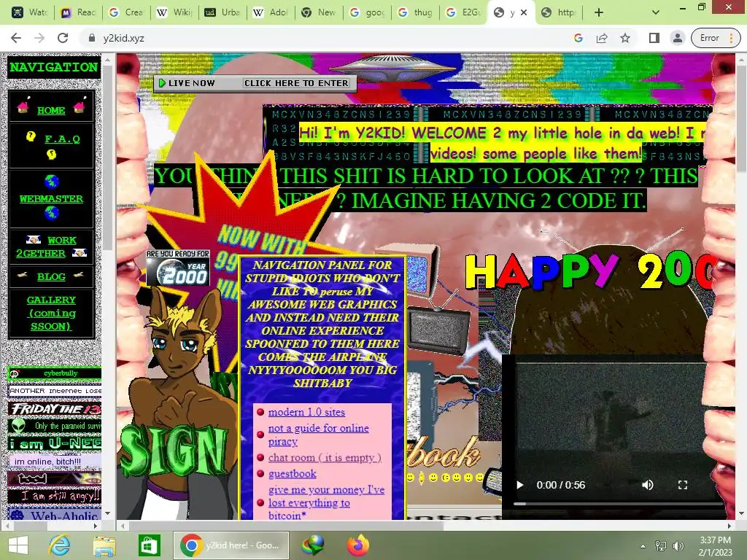The width and height of the screenshot is (747, 560).
Task: Switch to the Wikipedia 'Wiki' tab
Action: coord(174,12)
